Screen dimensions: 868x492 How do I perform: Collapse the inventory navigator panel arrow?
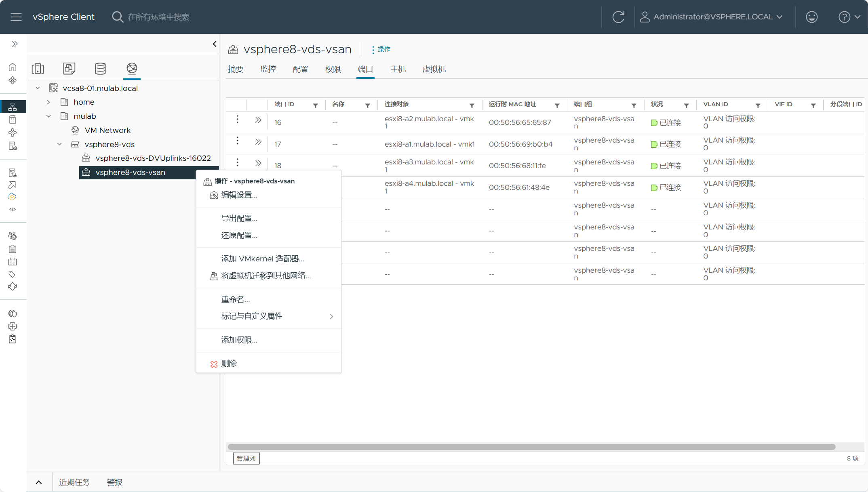[x=215, y=44]
